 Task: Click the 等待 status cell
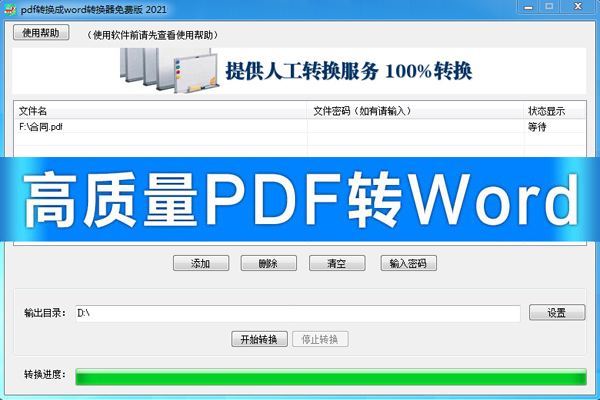[x=554, y=127]
